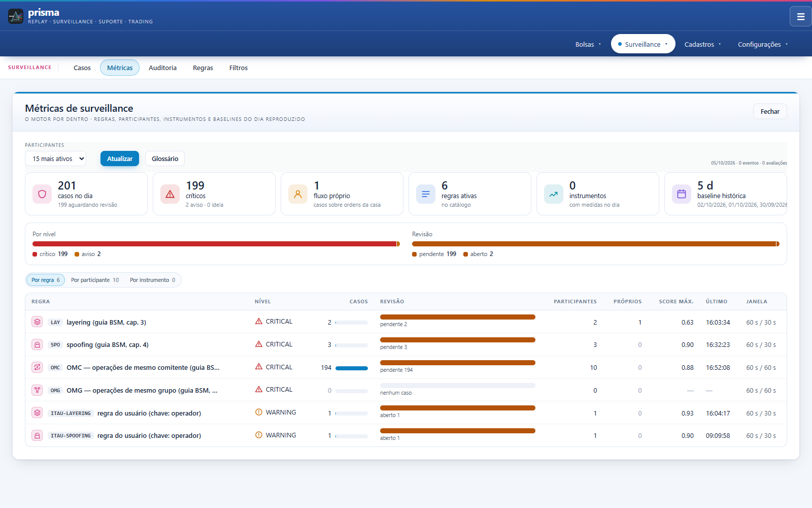This screenshot has height=508, width=812.
Task: Click calendar icon on baseline histórica card
Action: click(x=682, y=194)
